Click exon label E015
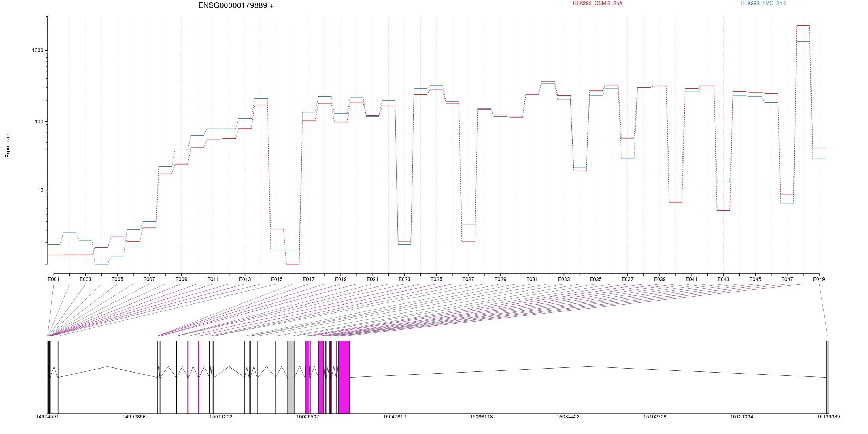 coord(277,279)
